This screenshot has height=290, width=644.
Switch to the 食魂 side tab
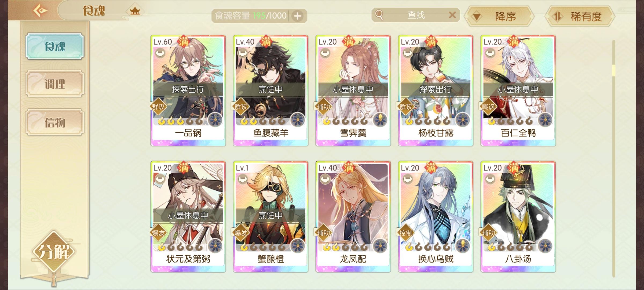pos(55,46)
